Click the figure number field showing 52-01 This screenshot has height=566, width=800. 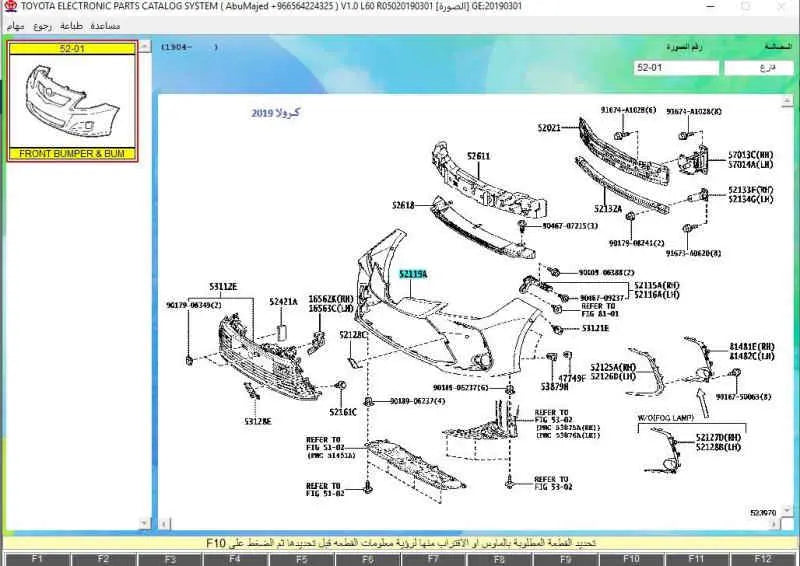pyautogui.click(x=676, y=68)
